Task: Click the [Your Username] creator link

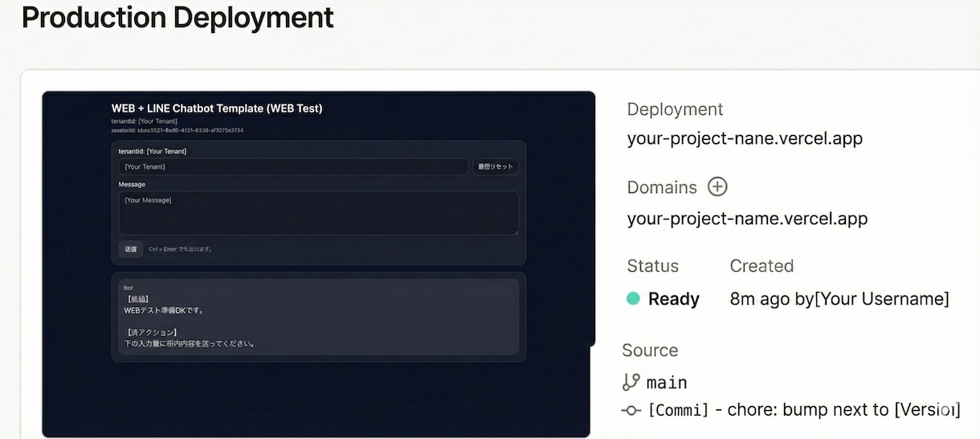Action: point(882,299)
